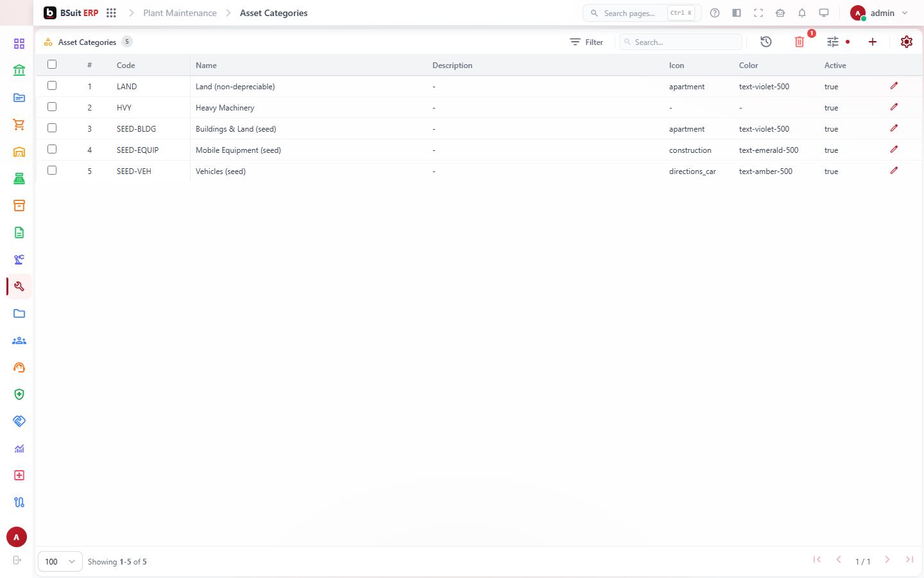Edit the SEED-VEH row with the pencil icon

[894, 171]
